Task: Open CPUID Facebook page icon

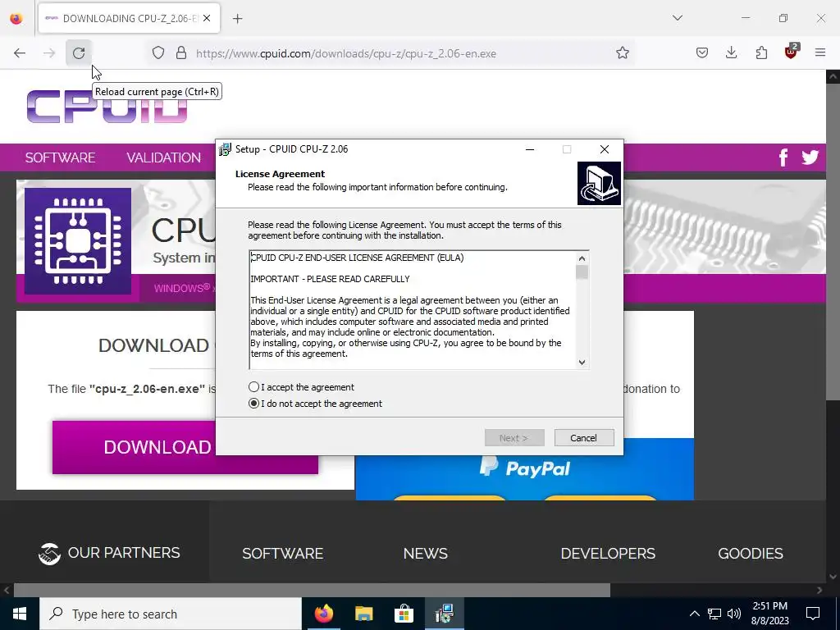Action: [783, 157]
